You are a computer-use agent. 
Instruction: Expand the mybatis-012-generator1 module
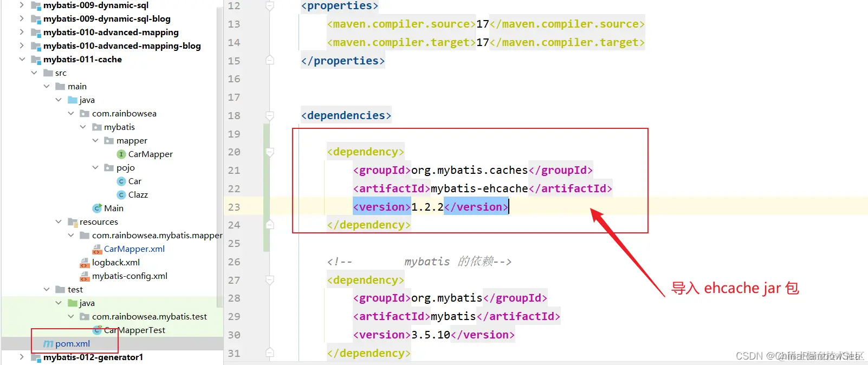22,357
